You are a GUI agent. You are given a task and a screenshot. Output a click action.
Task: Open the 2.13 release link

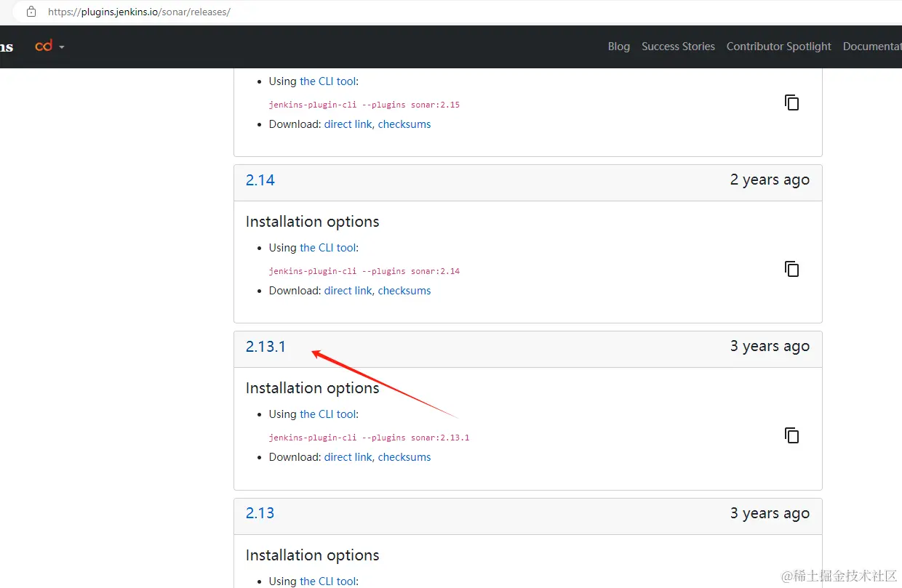coord(260,513)
